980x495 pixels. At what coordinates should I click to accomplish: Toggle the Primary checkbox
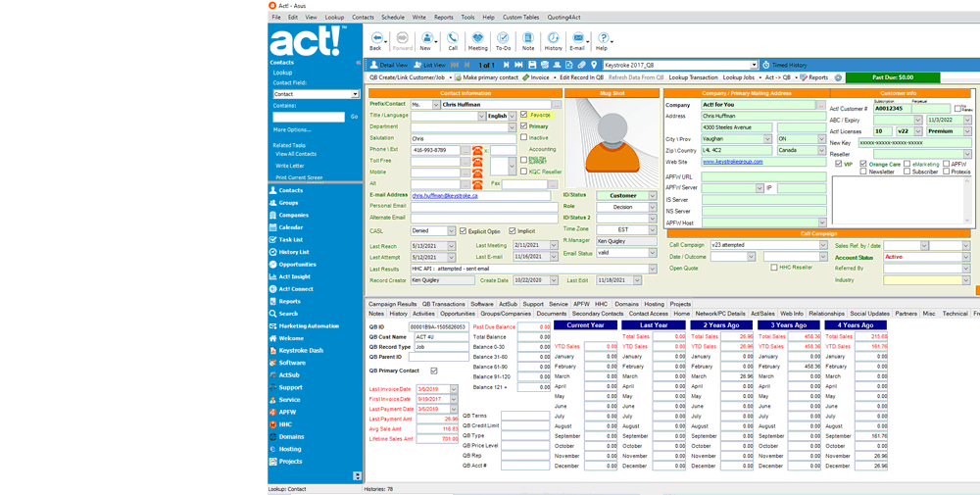point(523,126)
